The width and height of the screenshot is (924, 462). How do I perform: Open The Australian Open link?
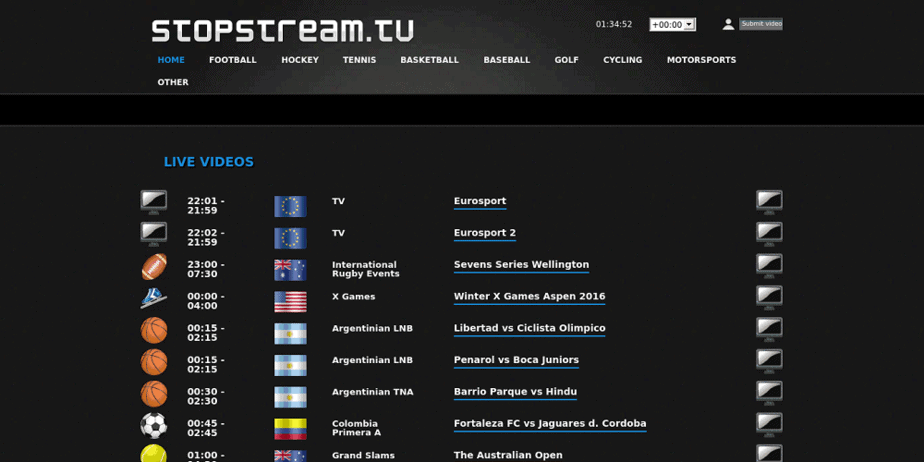point(508,456)
